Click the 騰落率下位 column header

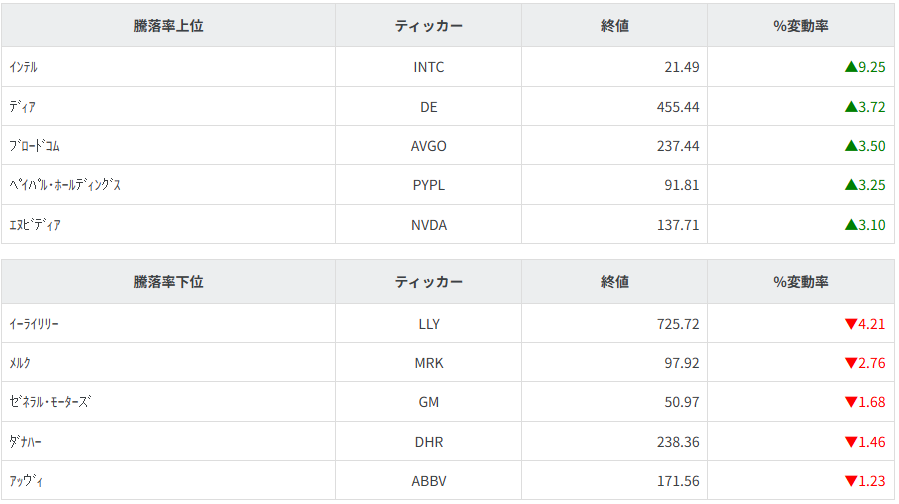pos(168,282)
